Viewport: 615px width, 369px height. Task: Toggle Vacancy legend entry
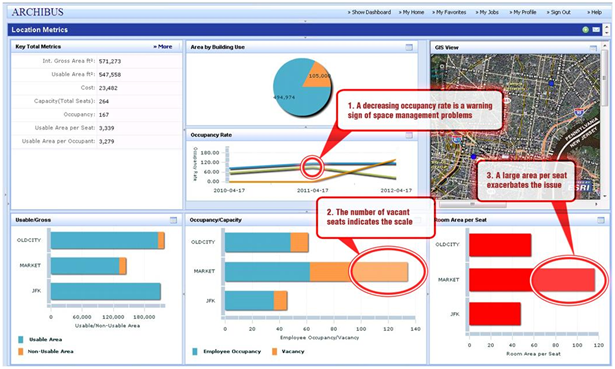tap(293, 352)
